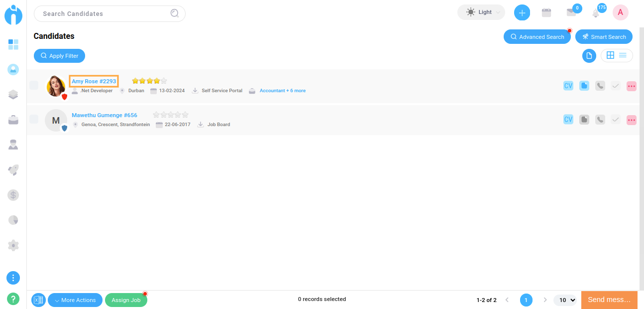Open the green help question icon

[13, 299]
